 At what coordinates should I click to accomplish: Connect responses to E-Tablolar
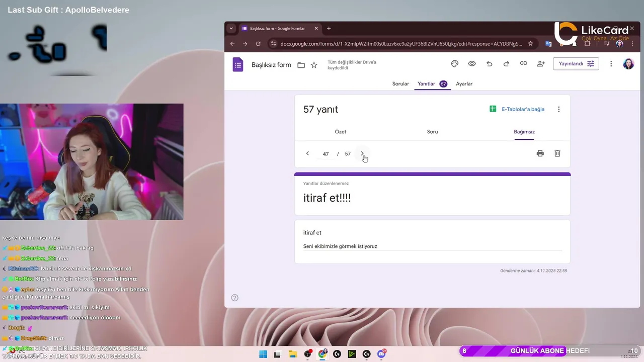(x=517, y=109)
